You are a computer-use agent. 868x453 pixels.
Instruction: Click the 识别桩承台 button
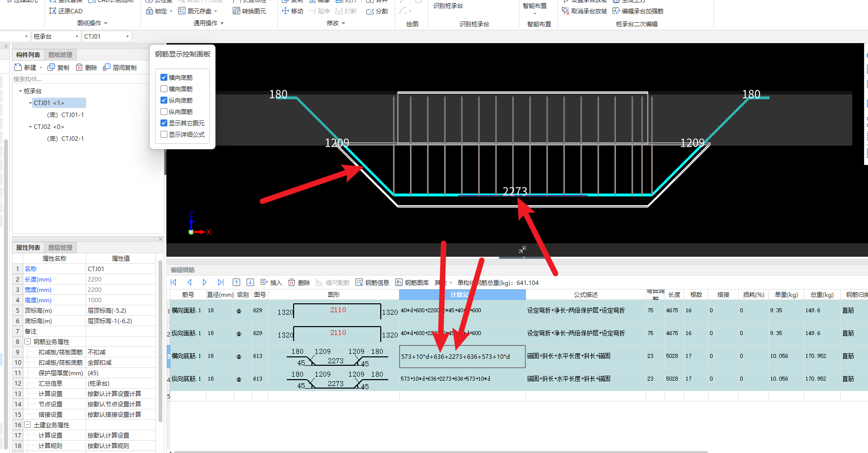click(x=448, y=6)
